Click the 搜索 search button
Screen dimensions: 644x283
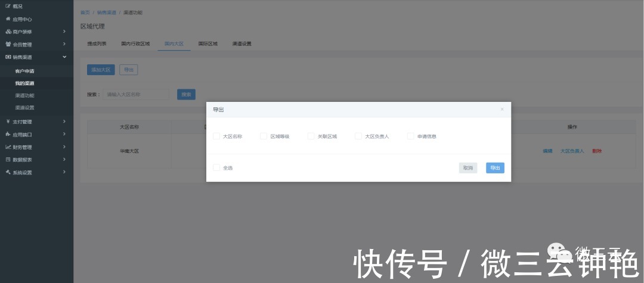pyautogui.click(x=187, y=94)
